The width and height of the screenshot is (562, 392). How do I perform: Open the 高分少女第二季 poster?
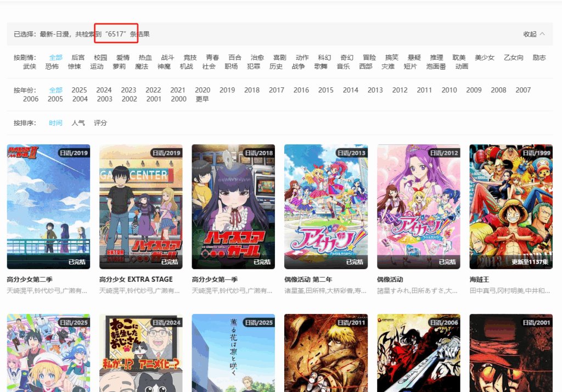(x=48, y=206)
